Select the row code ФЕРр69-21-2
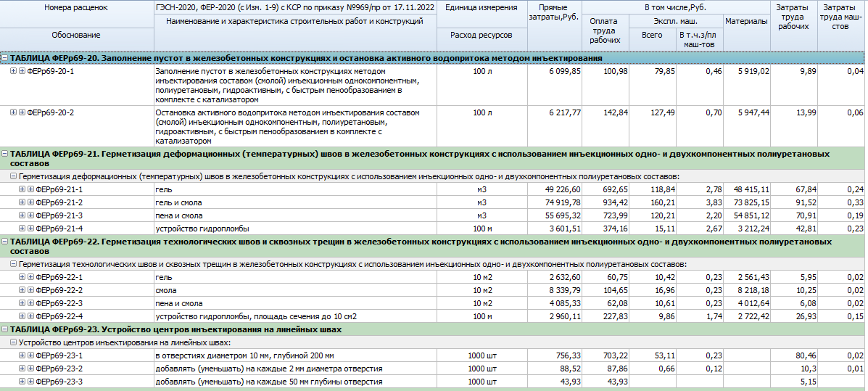The width and height of the screenshot is (868, 391). (59, 202)
